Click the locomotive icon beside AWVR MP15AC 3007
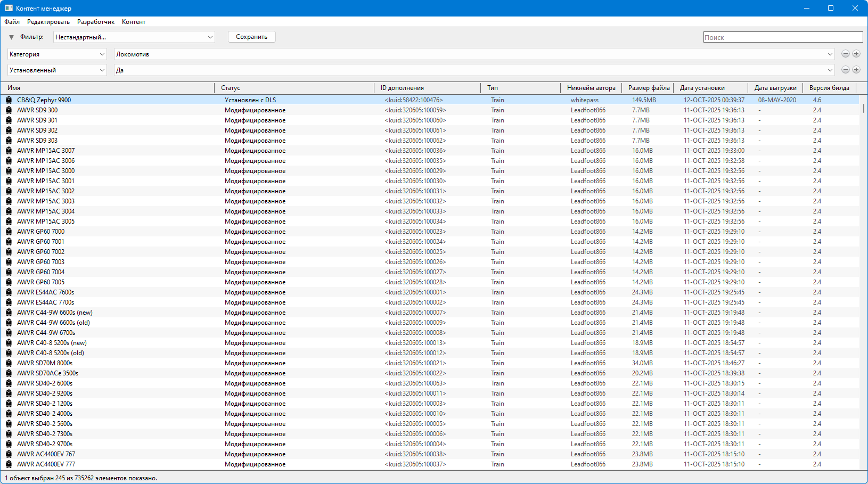 (x=9, y=151)
